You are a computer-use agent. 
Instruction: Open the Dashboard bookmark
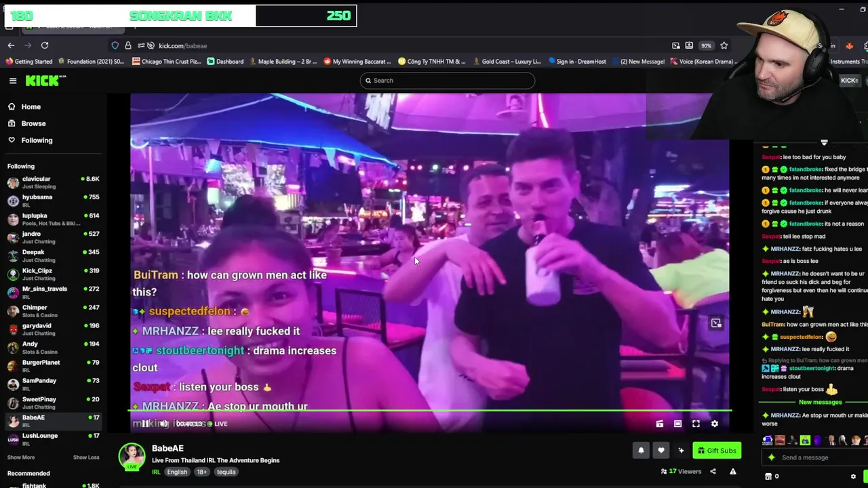tap(225, 62)
